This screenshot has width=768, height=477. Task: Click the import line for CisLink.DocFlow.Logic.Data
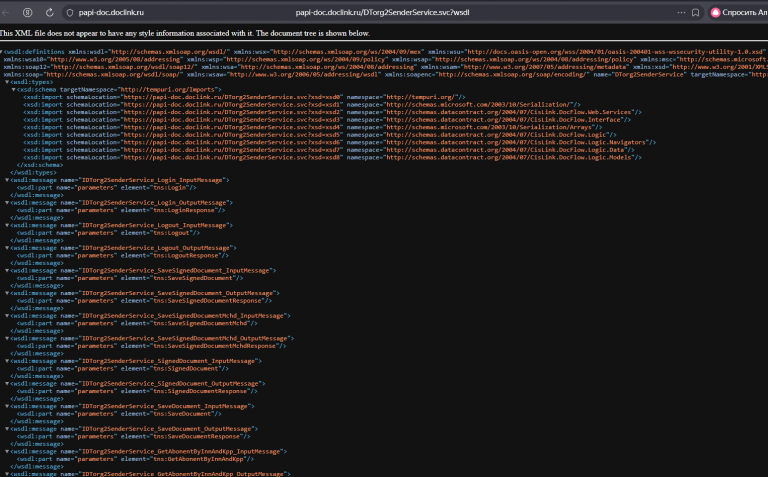pos(329,150)
